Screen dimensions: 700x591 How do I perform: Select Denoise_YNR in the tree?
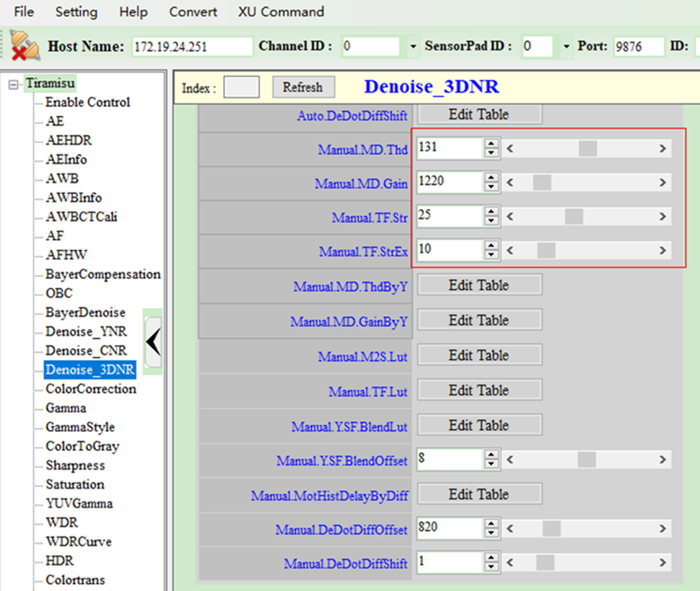[x=85, y=332]
